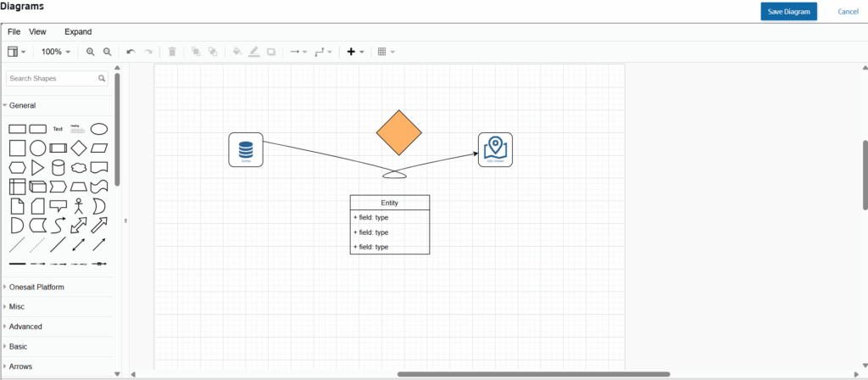The image size is (868, 380).
Task: Select the ellipse shape in General
Action: point(99,129)
